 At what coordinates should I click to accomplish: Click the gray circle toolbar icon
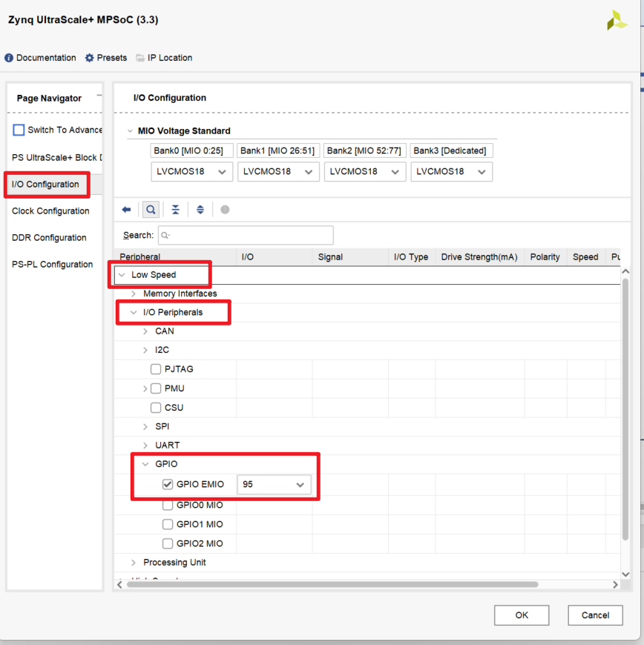pyautogui.click(x=225, y=210)
